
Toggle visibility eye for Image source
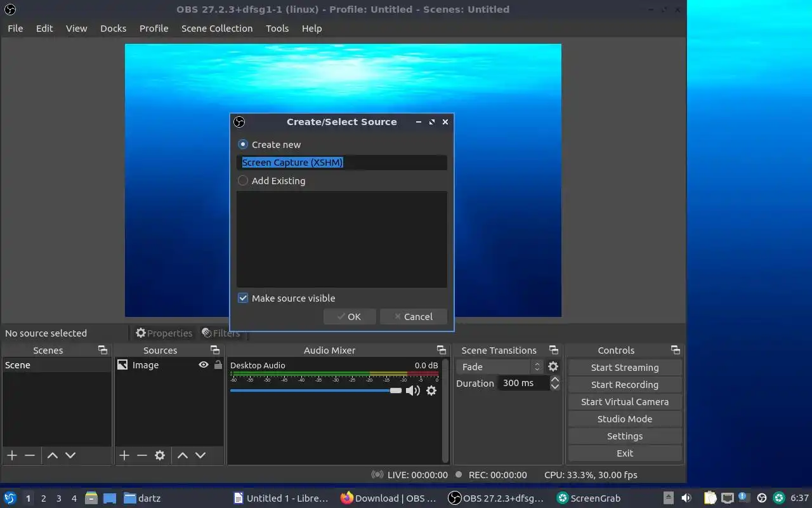click(x=204, y=365)
